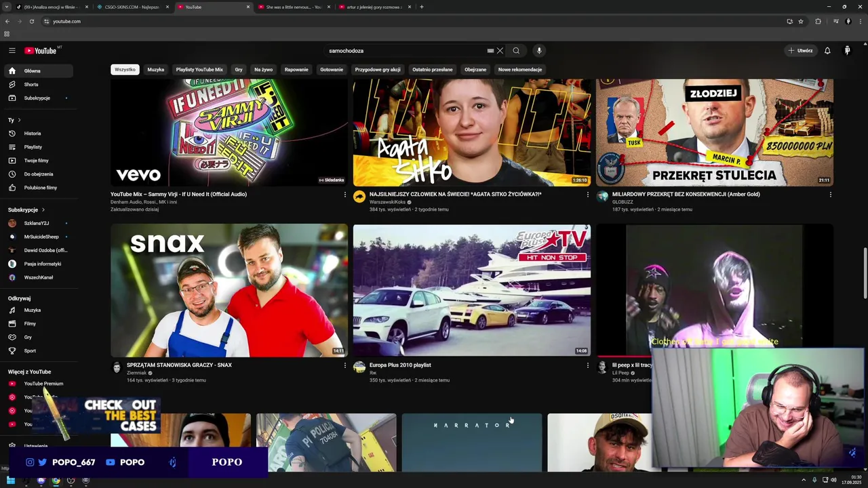This screenshot has height=488, width=868.
Task: Open Shorts in sidebar
Action: point(38,85)
